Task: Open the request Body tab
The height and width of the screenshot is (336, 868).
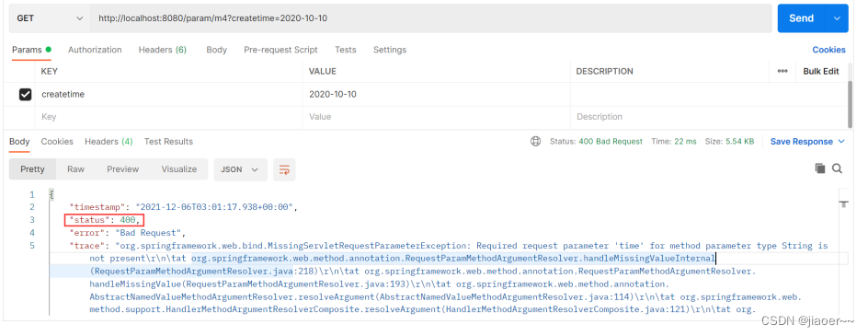Action: pos(216,50)
